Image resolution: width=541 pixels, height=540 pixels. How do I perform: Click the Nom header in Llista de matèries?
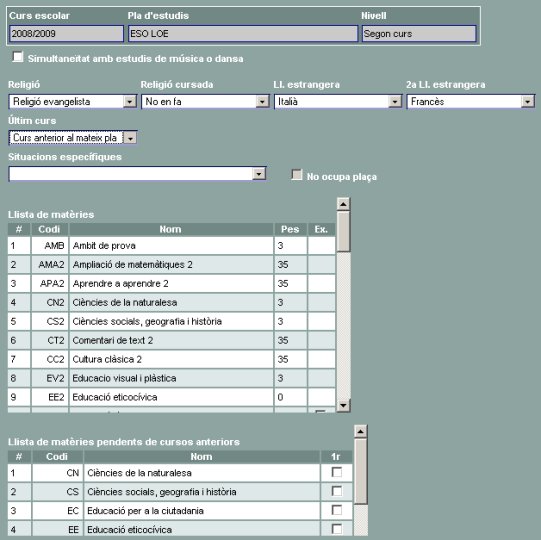coord(171,229)
